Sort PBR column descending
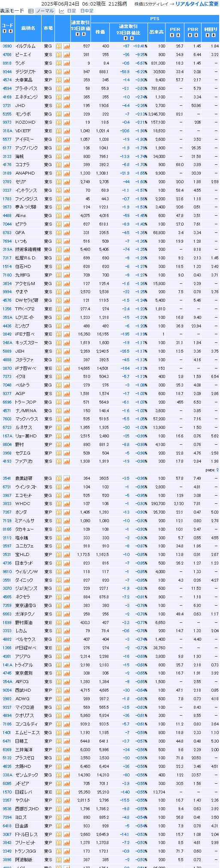This screenshot has width=223, height=868. click(196, 35)
